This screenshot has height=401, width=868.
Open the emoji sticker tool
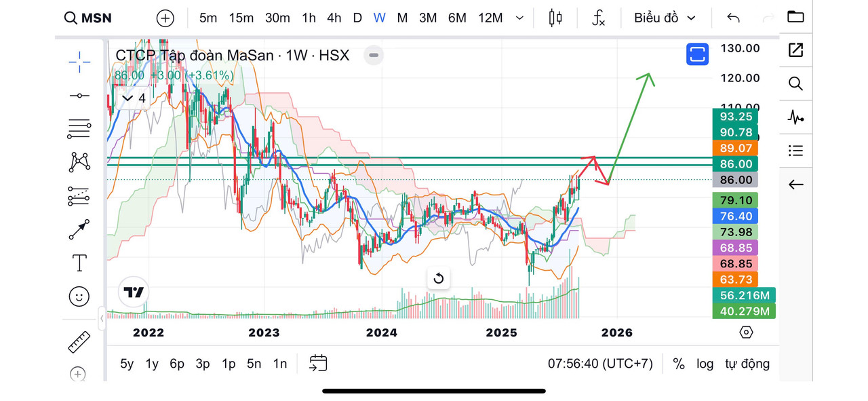pyautogui.click(x=79, y=296)
